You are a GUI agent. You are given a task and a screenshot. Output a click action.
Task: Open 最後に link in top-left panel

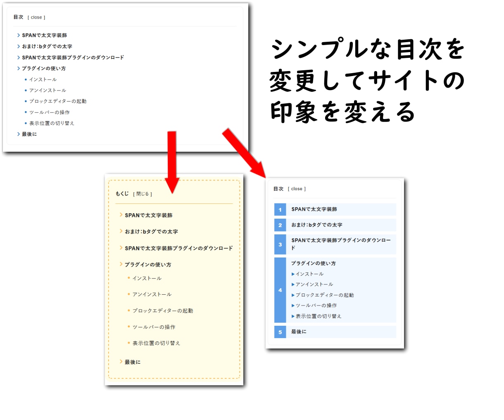29,134
